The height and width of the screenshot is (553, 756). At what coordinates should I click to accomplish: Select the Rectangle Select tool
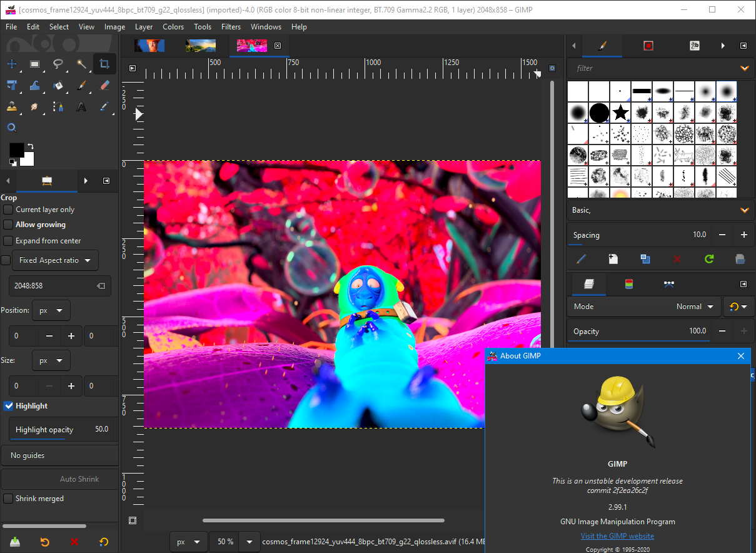(35, 64)
